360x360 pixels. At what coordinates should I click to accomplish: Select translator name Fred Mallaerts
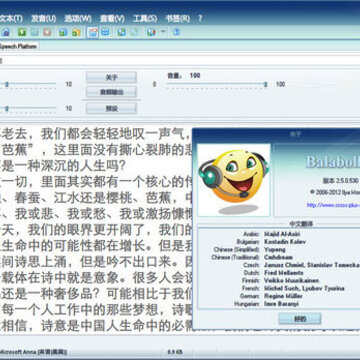click(284, 273)
